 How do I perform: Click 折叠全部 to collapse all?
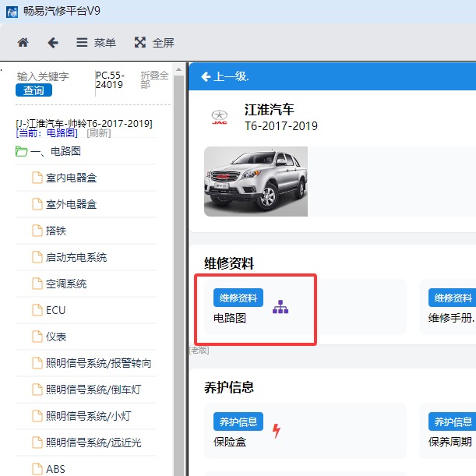(154, 79)
